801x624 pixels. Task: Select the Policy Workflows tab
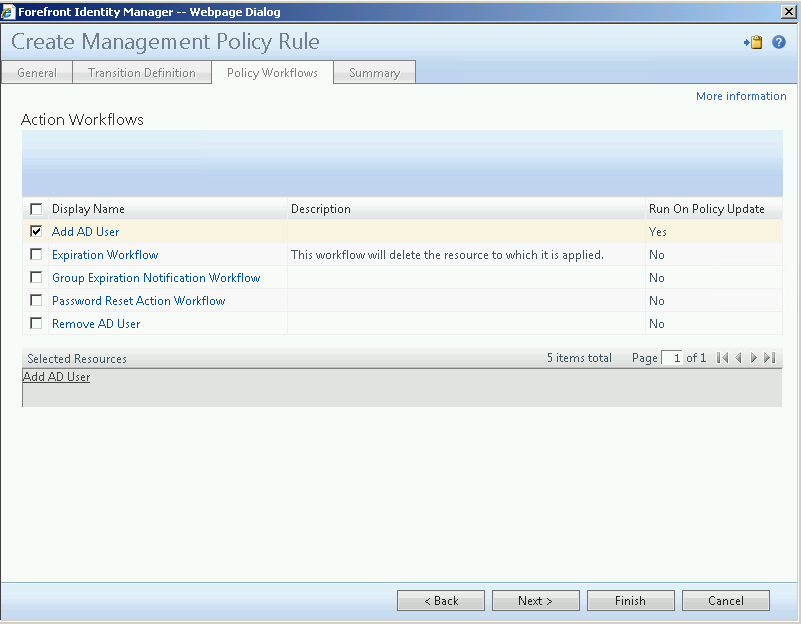[272, 73]
